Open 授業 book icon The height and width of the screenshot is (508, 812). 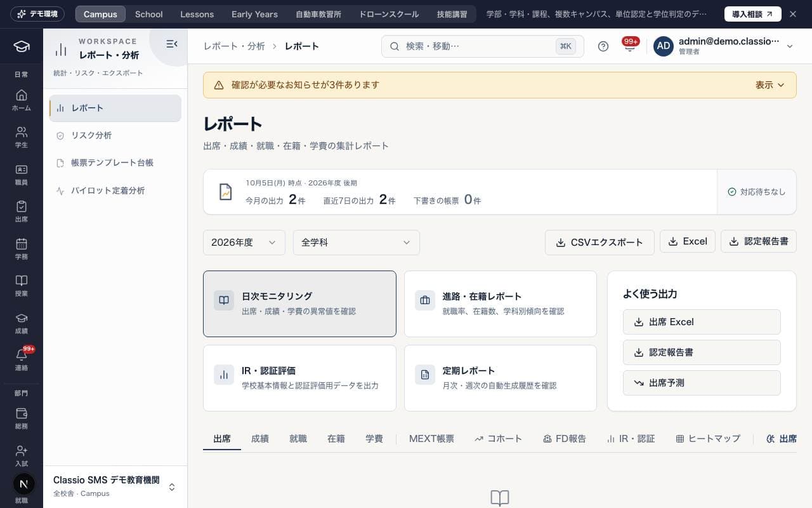[21, 286]
